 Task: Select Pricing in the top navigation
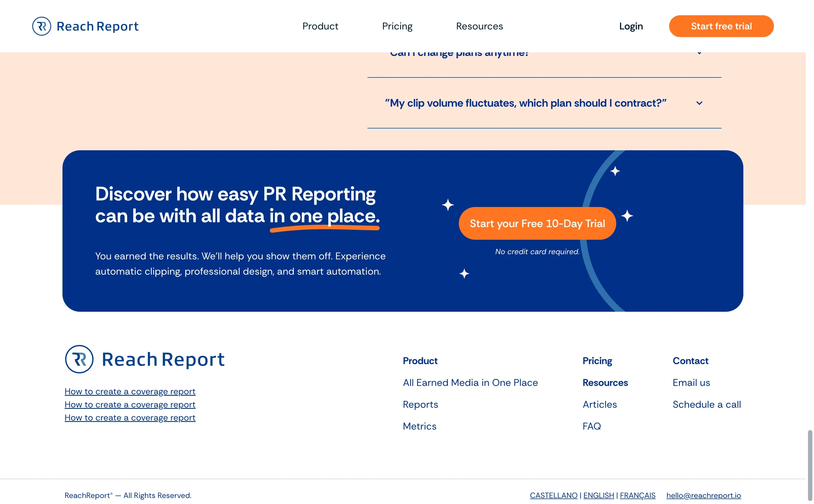click(397, 26)
